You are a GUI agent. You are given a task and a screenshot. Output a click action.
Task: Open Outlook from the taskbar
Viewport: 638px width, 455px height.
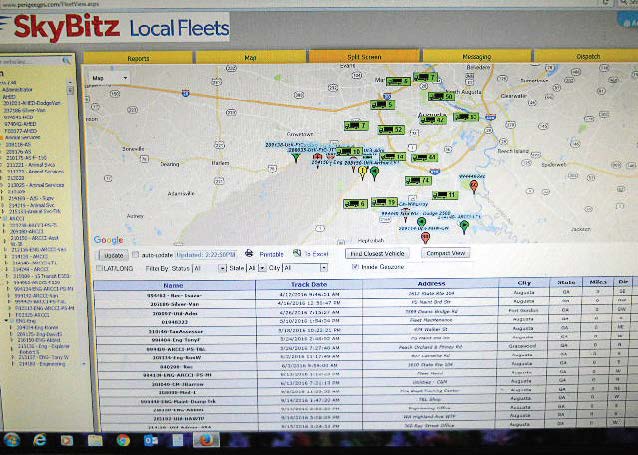[151, 439]
